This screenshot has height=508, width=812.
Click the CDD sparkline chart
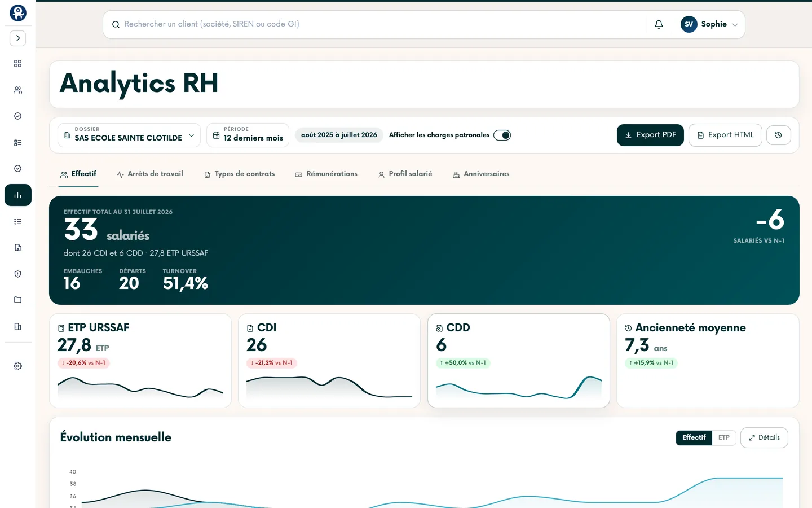(x=519, y=387)
